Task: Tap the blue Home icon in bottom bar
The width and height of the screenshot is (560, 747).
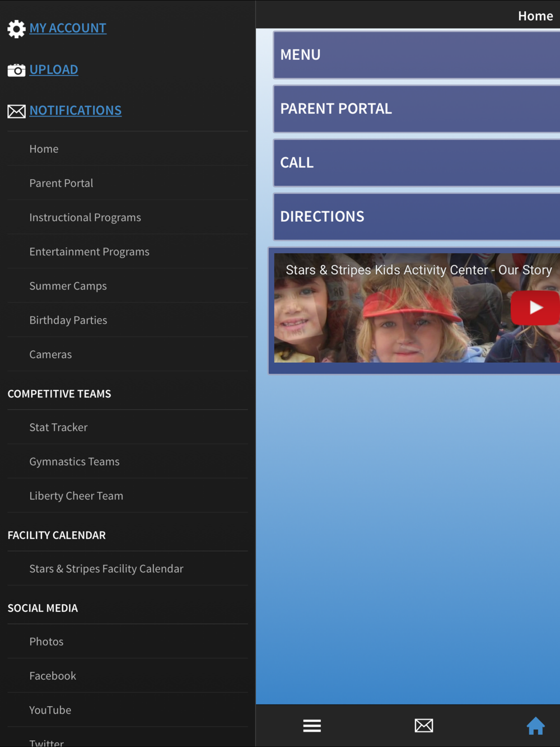Action: [535, 726]
